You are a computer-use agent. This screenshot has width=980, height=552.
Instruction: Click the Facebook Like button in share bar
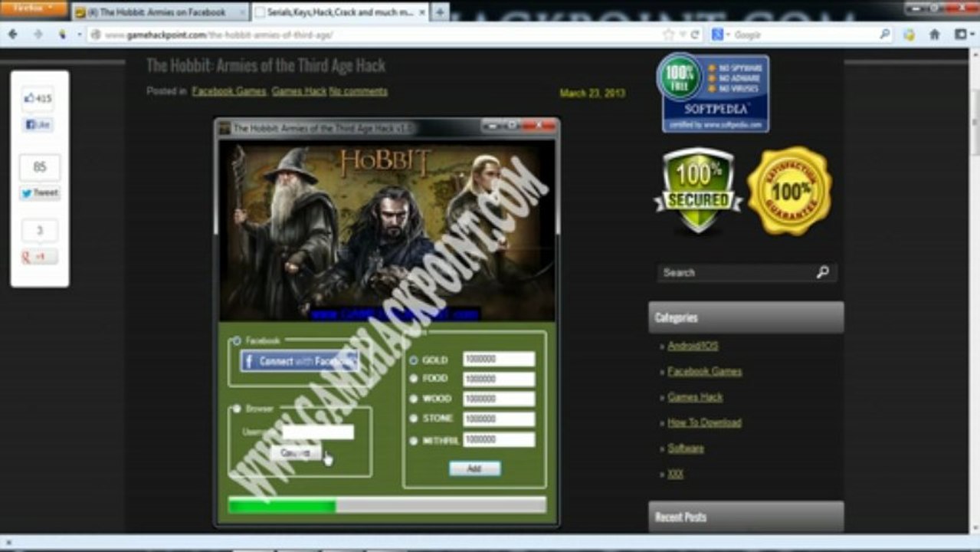[38, 124]
